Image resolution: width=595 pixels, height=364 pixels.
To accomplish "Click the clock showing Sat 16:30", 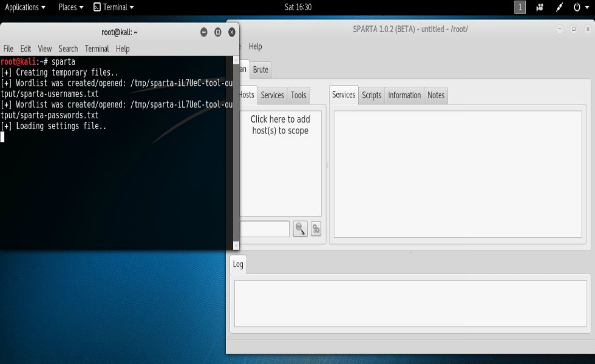I will [x=298, y=7].
